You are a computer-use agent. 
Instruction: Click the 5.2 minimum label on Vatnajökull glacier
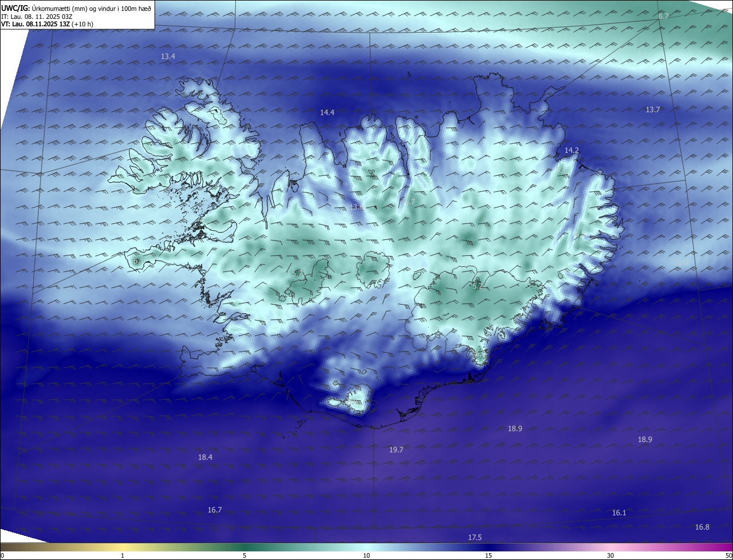pyautogui.click(x=476, y=285)
